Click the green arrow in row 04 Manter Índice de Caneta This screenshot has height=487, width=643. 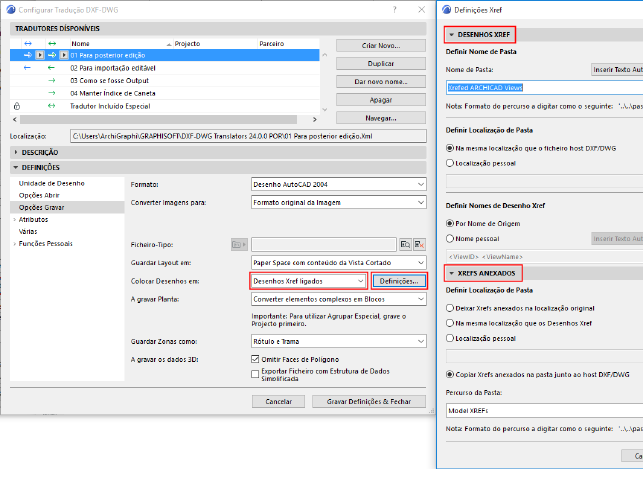pos(52,93)
